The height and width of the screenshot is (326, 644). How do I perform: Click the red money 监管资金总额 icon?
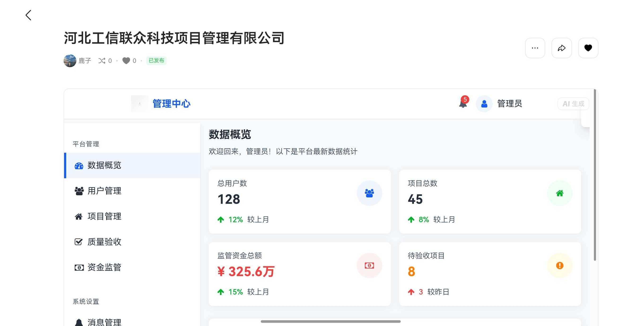[x=369, y=265]
